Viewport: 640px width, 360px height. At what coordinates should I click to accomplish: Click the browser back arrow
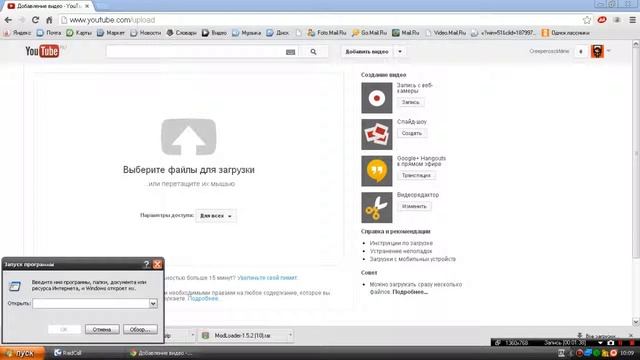8,20
